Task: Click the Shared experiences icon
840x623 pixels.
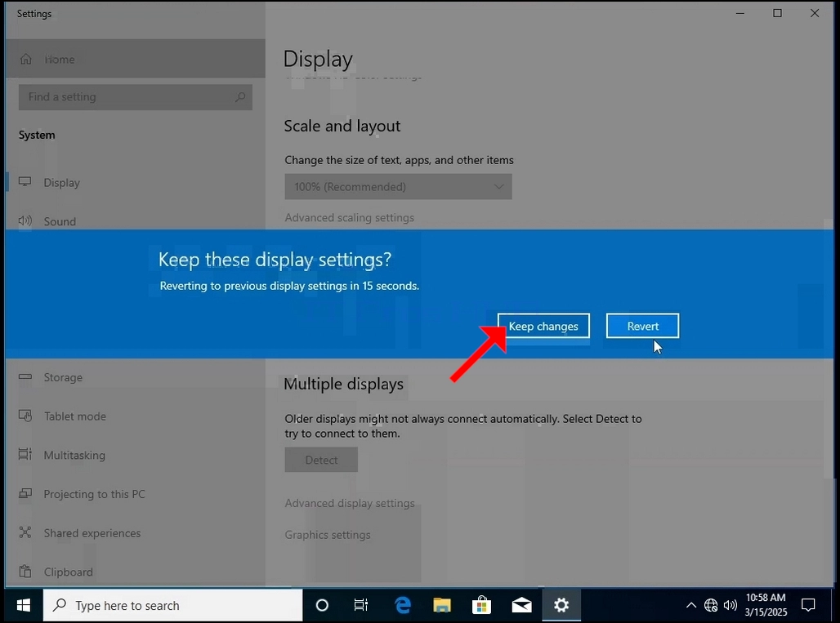Action: tap(25, 532)
